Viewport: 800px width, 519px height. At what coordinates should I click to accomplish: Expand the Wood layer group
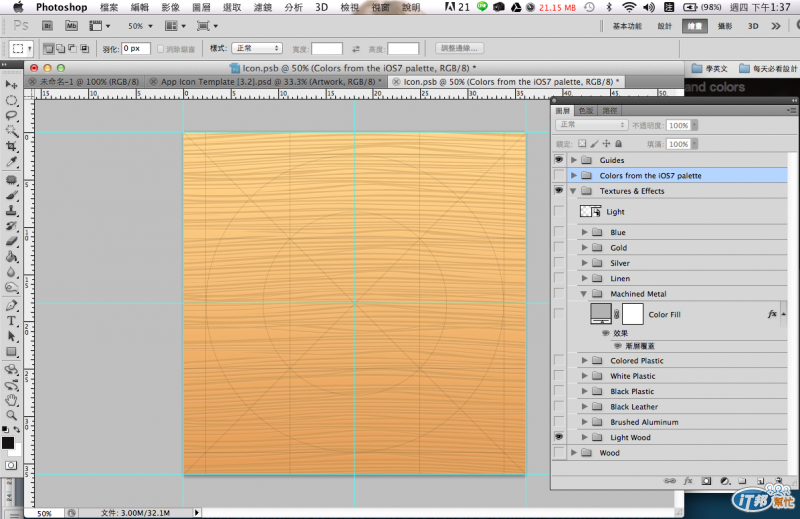coord(574,453)
